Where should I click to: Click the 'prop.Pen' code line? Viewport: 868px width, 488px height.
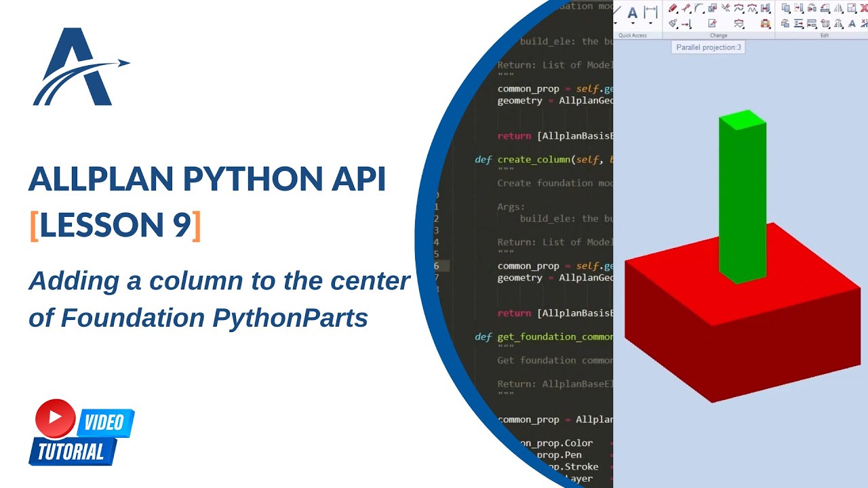coord(558,455)
